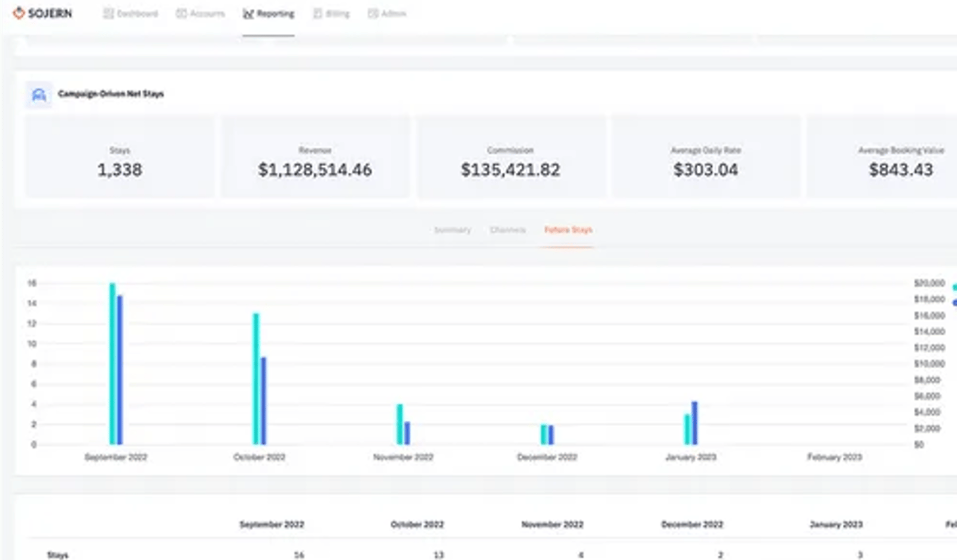
Task: Open the Billing nav icon
Action: click(318, 13)
